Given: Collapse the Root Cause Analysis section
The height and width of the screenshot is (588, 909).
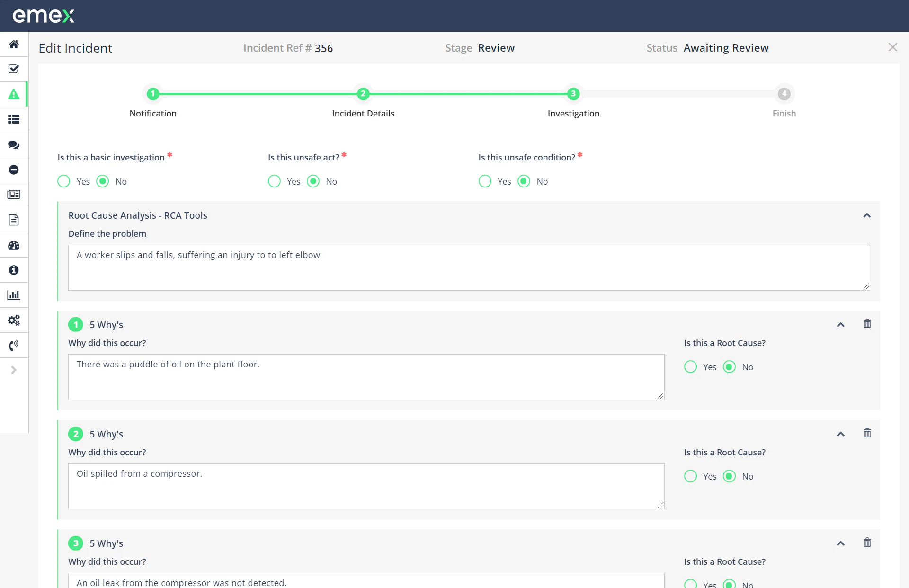Looking at the screenshot, I should 867,215.
